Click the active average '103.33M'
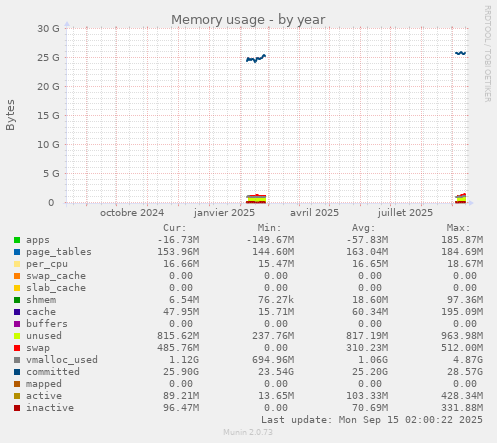The width and height of the screenshot is (497, 443). (x=367, y=396)
